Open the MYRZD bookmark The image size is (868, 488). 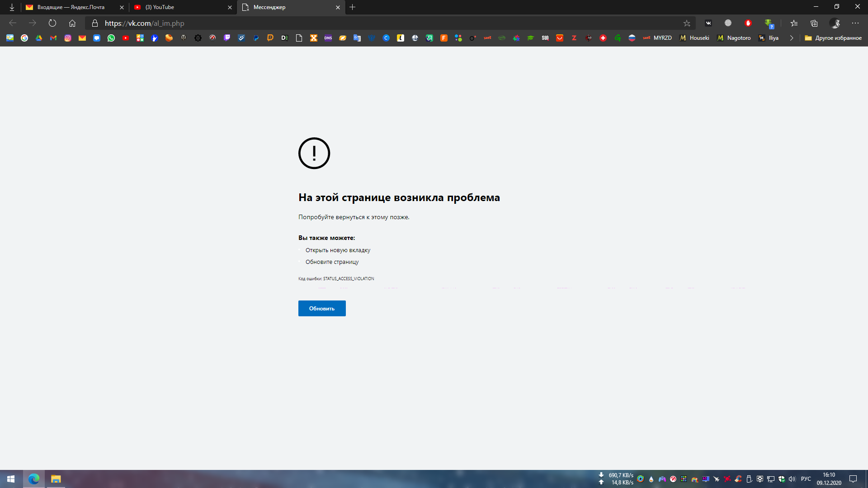657,38
